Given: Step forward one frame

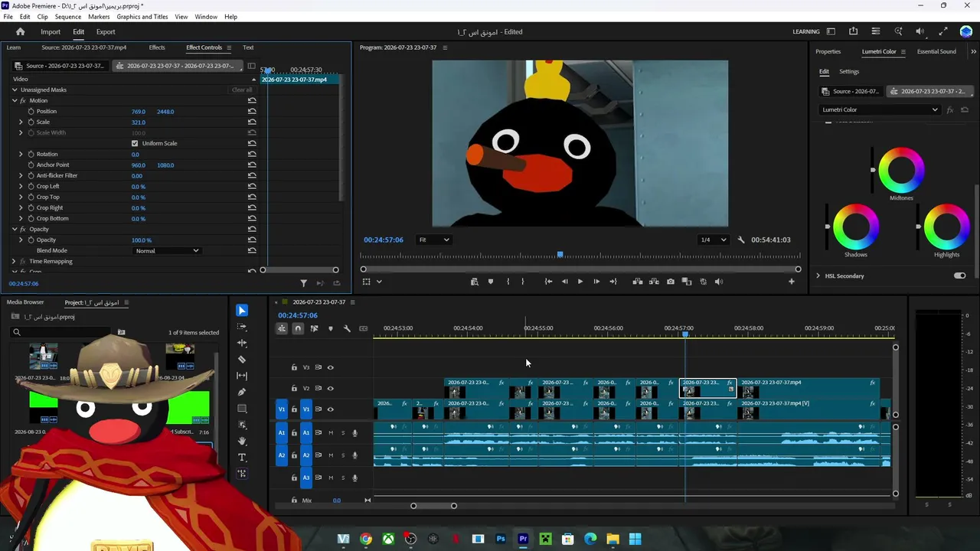Looking at the screenshot, I should 596,282.
